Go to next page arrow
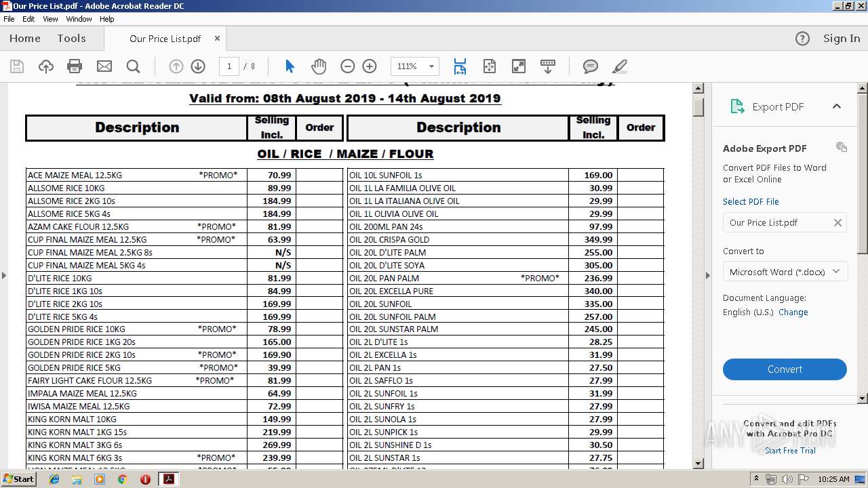Image resolution: width=868 pixels, height=488 pixels. [198, 66]
